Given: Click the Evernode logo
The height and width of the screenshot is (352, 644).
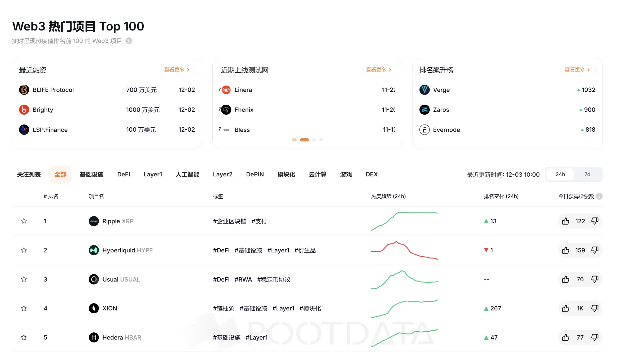Looking at the screenshot, I should pyautogui.click(x=424, y=130).
